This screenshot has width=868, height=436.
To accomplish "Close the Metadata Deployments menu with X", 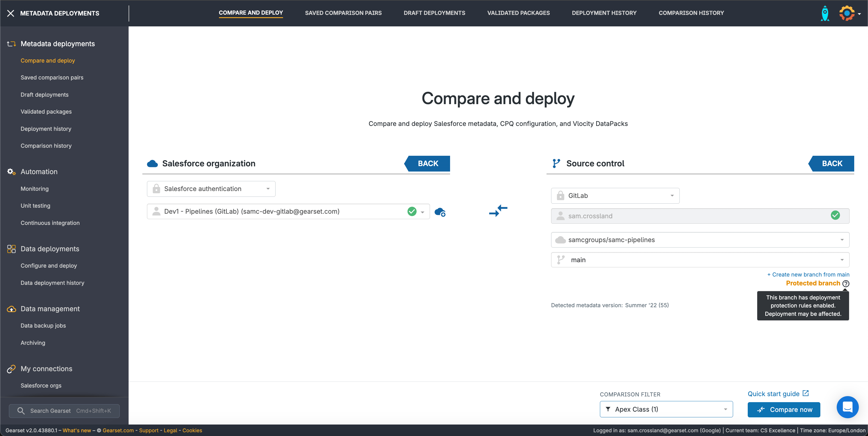I will coord(10,13).
